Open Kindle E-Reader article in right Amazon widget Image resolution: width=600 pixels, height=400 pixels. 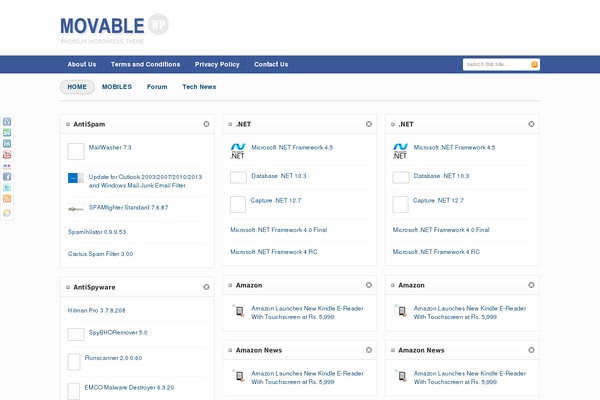point(470,313)
